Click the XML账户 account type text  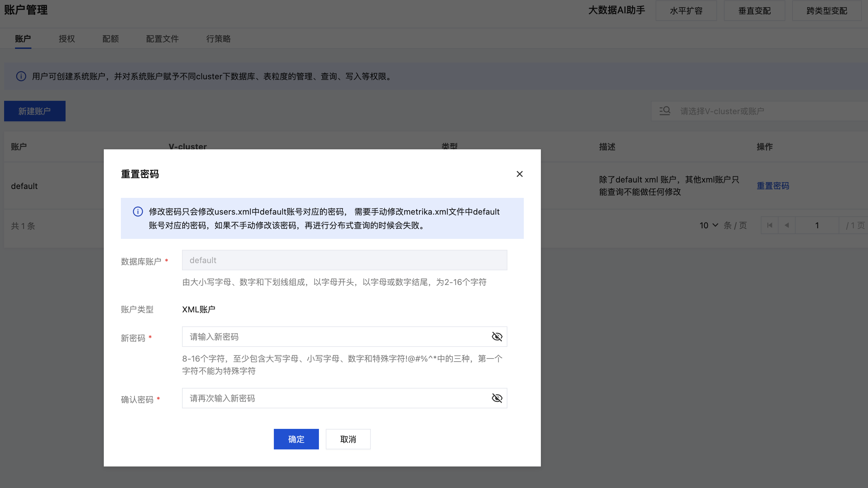198,310
